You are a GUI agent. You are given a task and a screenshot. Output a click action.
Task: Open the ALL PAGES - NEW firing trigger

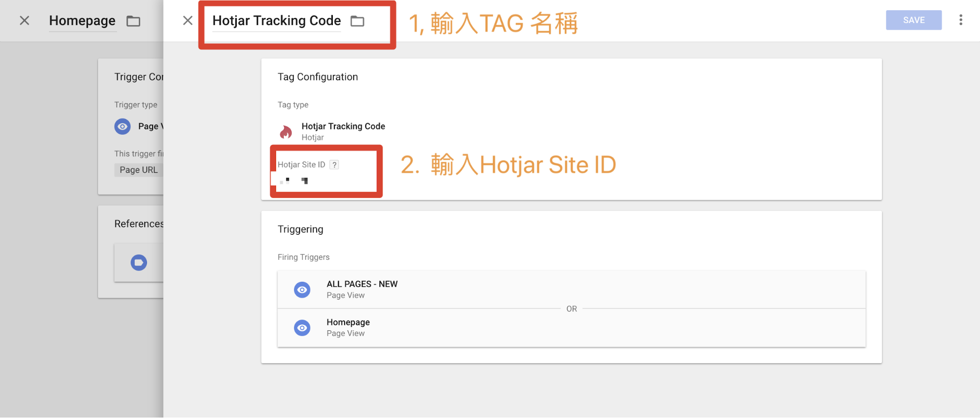coord(571,290)
